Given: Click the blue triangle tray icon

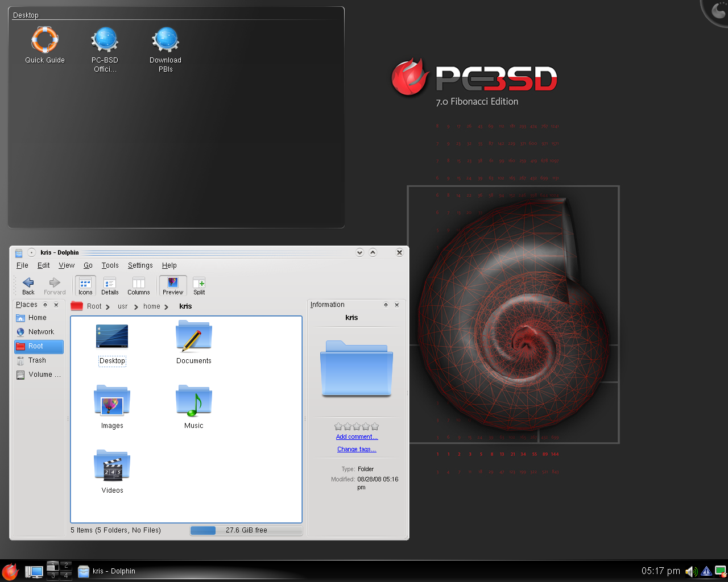Looking at the screenshot, I should [x=706, y=571].
